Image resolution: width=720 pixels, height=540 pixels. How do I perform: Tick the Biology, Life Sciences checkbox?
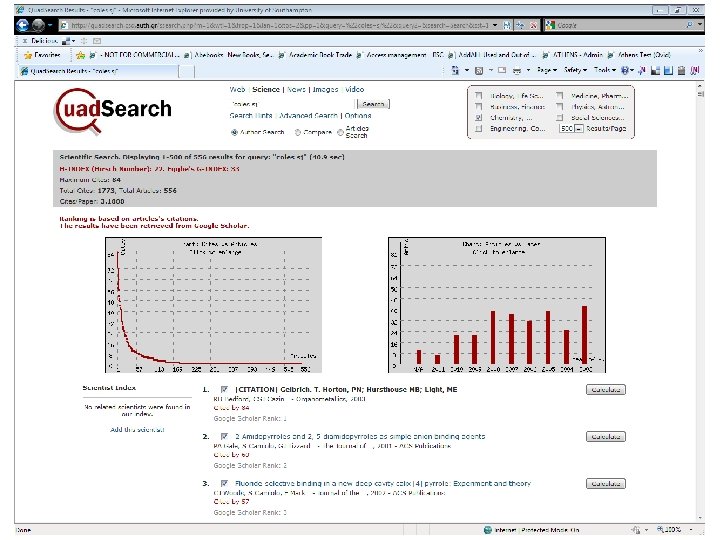(x=478, y=96)
